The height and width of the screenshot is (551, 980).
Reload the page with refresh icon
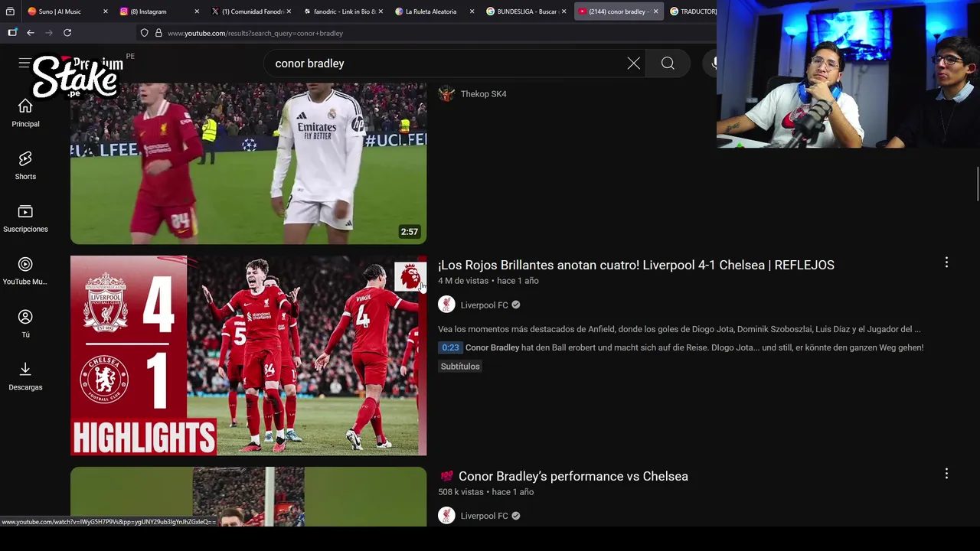click(x=67, y=33)
